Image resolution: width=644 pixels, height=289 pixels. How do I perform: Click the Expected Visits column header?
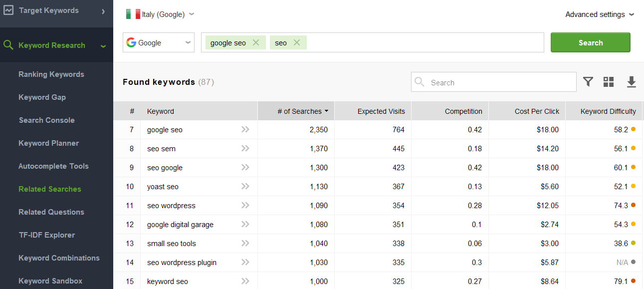tap(373, 111)
